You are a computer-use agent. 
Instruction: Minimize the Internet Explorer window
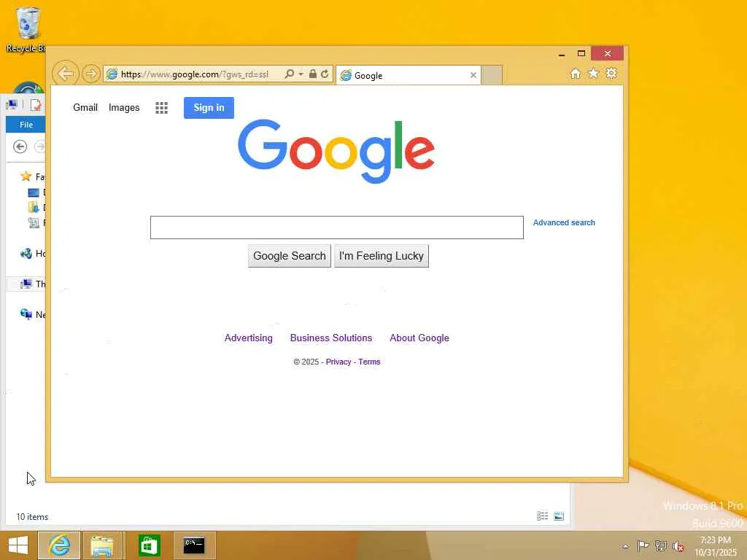[x=562, y=54]
